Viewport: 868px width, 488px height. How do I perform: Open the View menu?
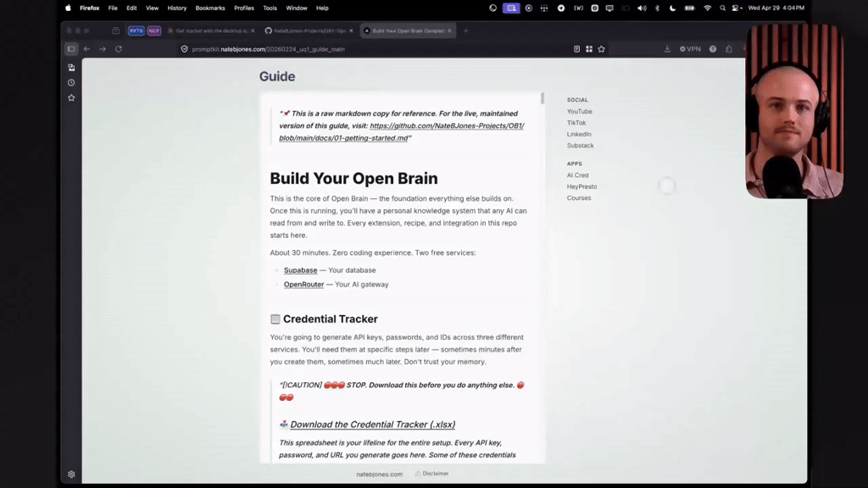153,8
